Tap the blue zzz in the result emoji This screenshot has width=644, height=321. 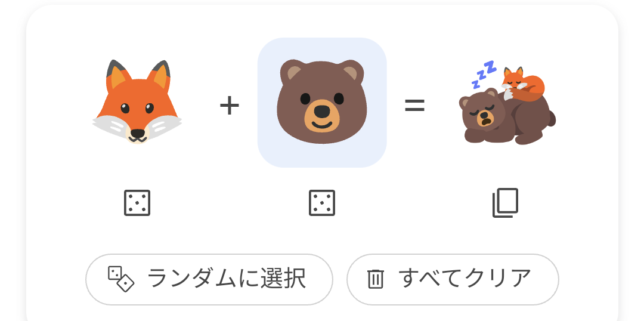[x=484, y=74]
